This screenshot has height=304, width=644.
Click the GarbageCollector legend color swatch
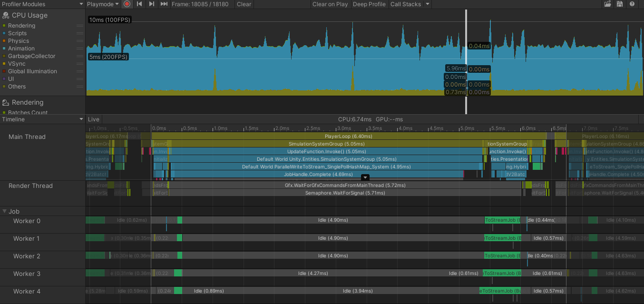[4, 56]
